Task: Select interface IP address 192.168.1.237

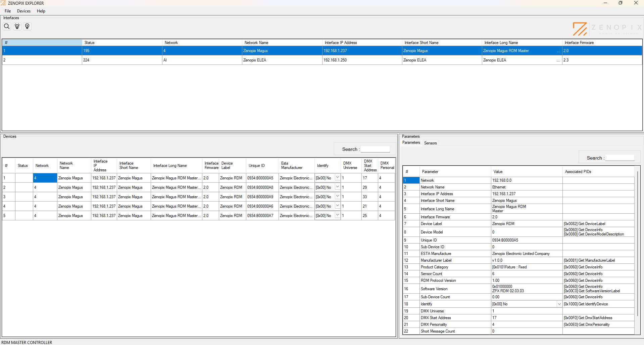Action: tap(362, 51)
